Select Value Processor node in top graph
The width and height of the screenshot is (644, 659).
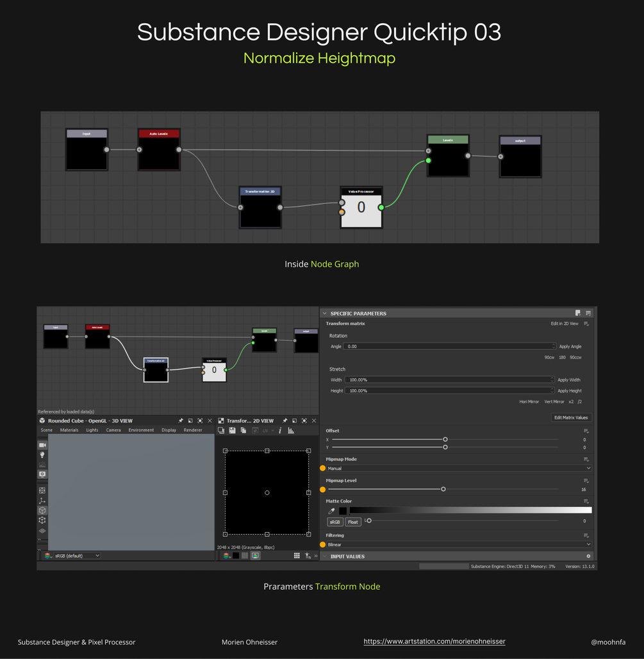tap(361, 207)
